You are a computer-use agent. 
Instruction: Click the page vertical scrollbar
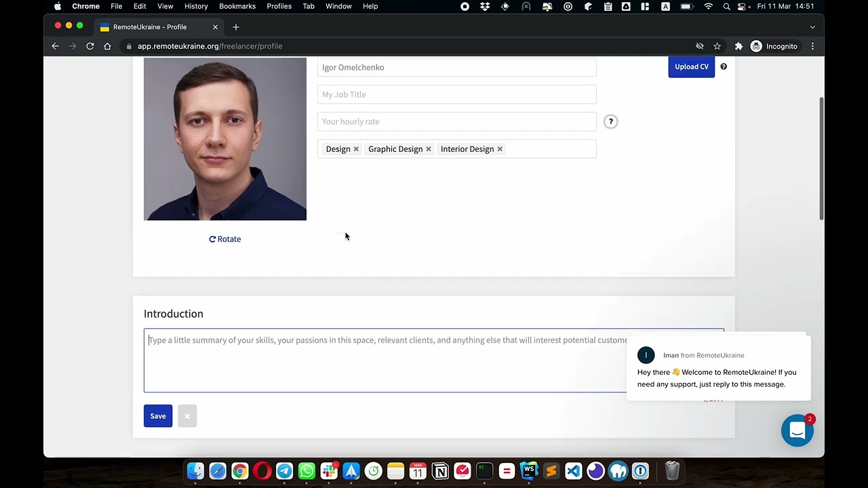click(x=822, y=159)
